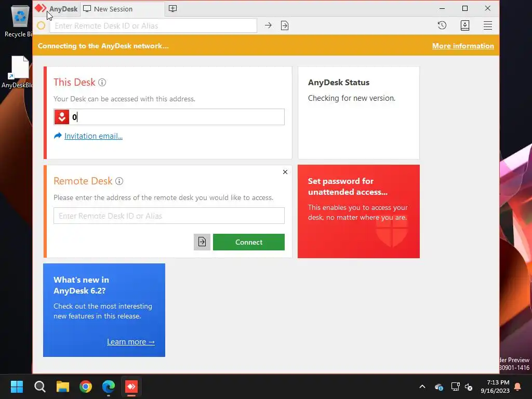Image resolution: width=532 pixels, height=399 pixels.
Task: Open a new session tab with the plus icon
Action: click(172, 8)
